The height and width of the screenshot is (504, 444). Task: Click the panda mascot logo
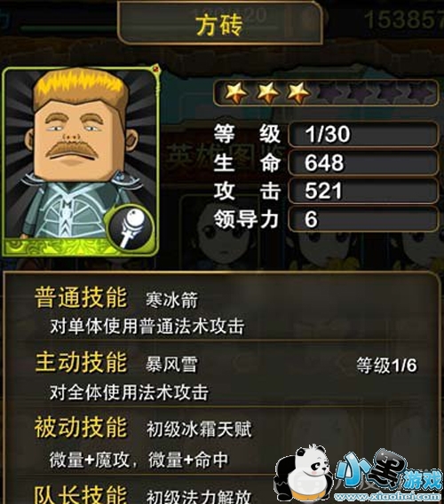point(302,473)
